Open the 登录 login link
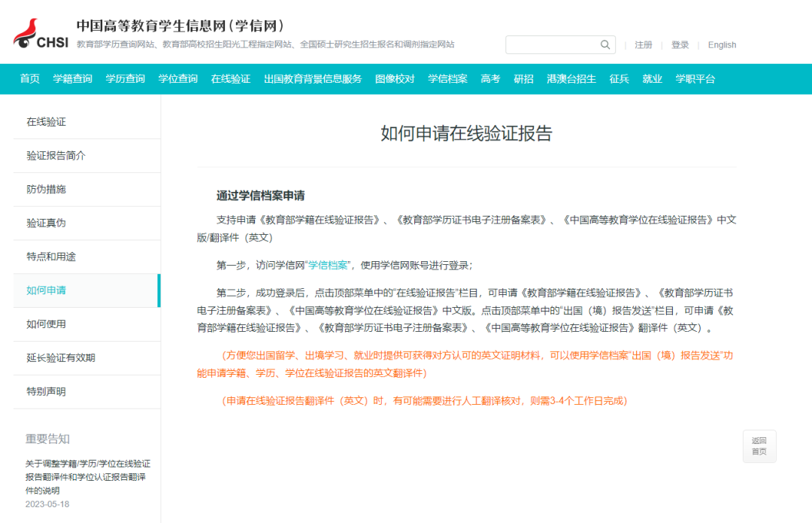Screen dimensions: 812x523 tap(680, 45)
